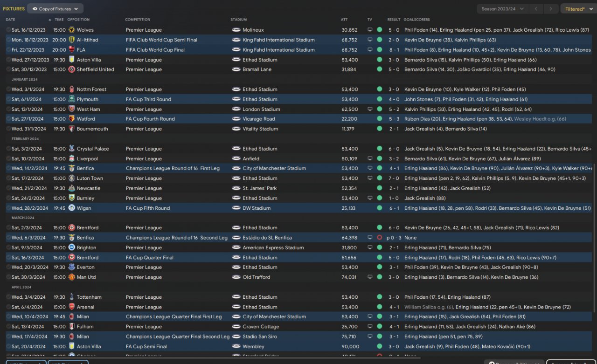The height and width of the screenshot is (364, 597).
Task: Tick the checkmark on the Brighton fixture row
Action: coord(8,248)
